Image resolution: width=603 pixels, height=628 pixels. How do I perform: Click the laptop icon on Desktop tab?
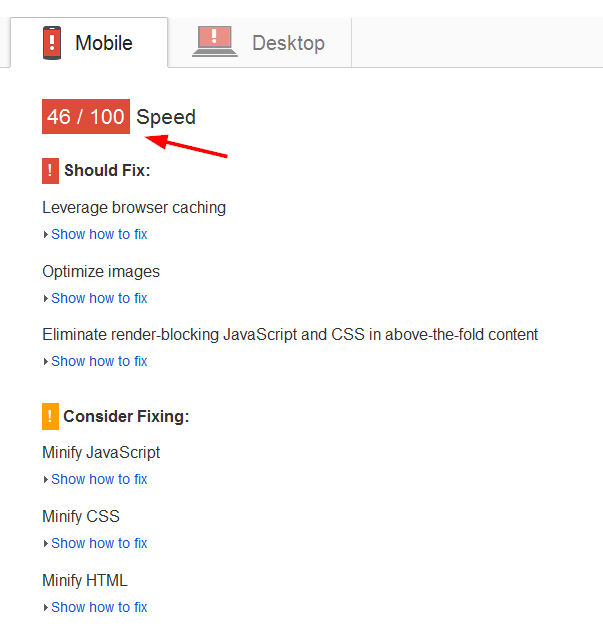216,41
